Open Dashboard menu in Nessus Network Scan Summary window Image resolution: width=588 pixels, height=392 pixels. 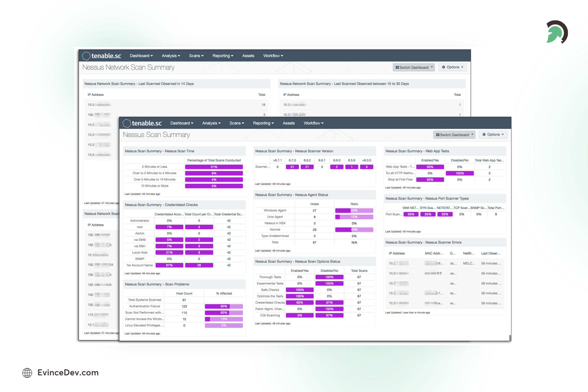click(x=141, y=56)
